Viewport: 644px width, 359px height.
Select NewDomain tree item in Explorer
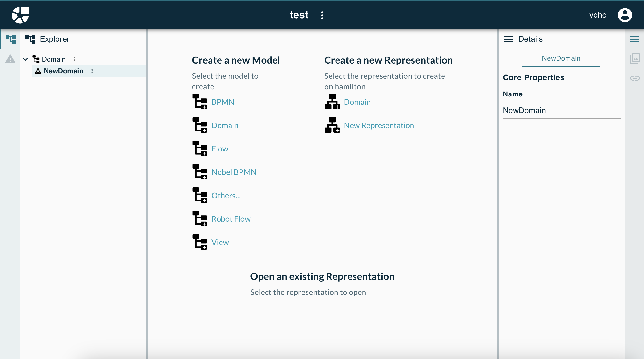click(x=63, y=71)
